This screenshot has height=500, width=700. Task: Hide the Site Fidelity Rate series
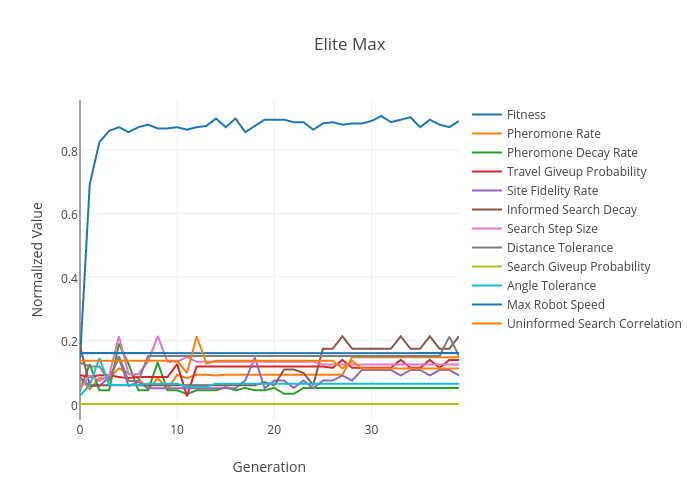point(552,191)
